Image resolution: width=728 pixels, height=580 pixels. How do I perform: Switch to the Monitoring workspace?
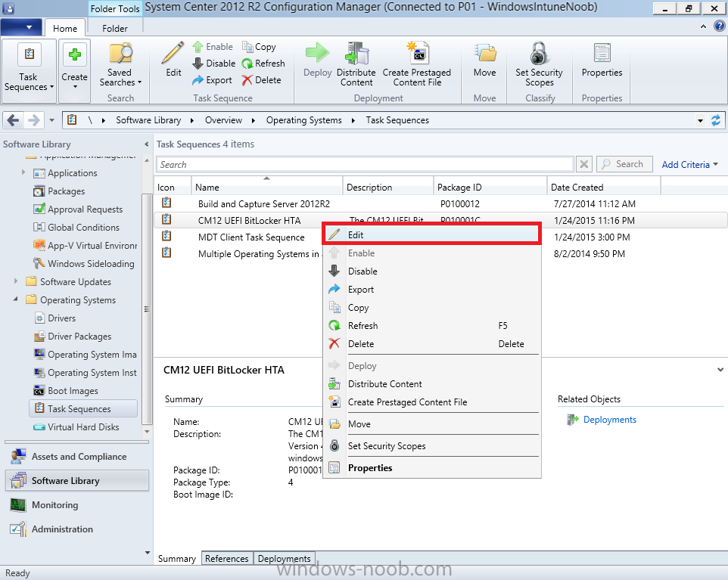tap(77, 505)
